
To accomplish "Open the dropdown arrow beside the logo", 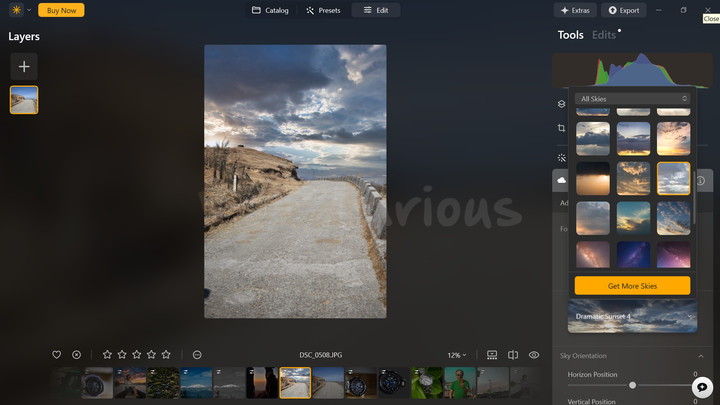I will [29, 10].
